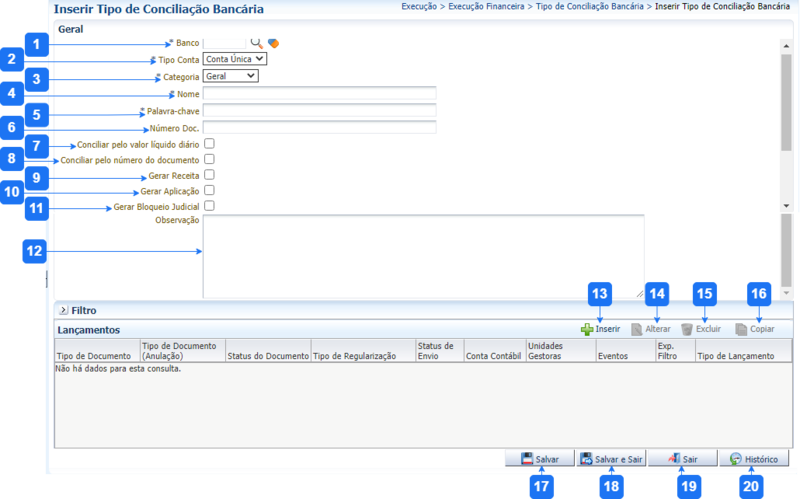This screenshot has width=800, height=499.
Task: Click the magnifier search icon beside Banco
Action: (257, 43)
